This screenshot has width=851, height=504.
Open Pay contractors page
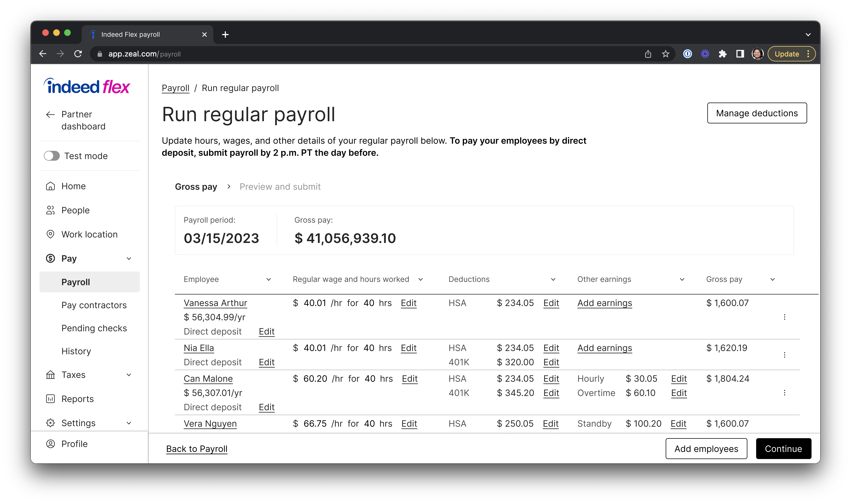[x=94, y=305]
